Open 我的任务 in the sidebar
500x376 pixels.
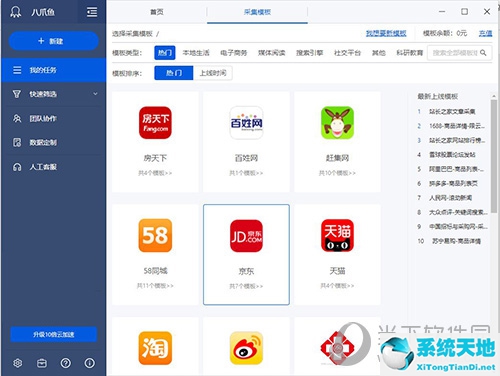[53, 70]
